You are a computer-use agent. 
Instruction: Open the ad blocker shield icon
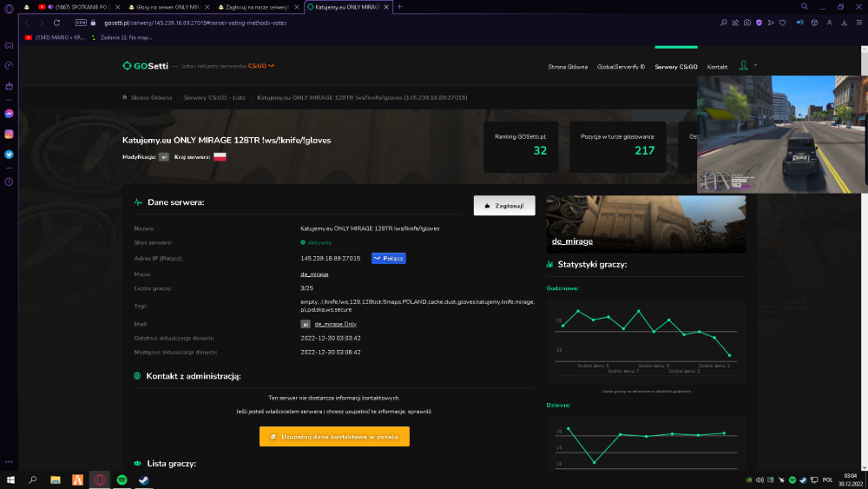759,23
